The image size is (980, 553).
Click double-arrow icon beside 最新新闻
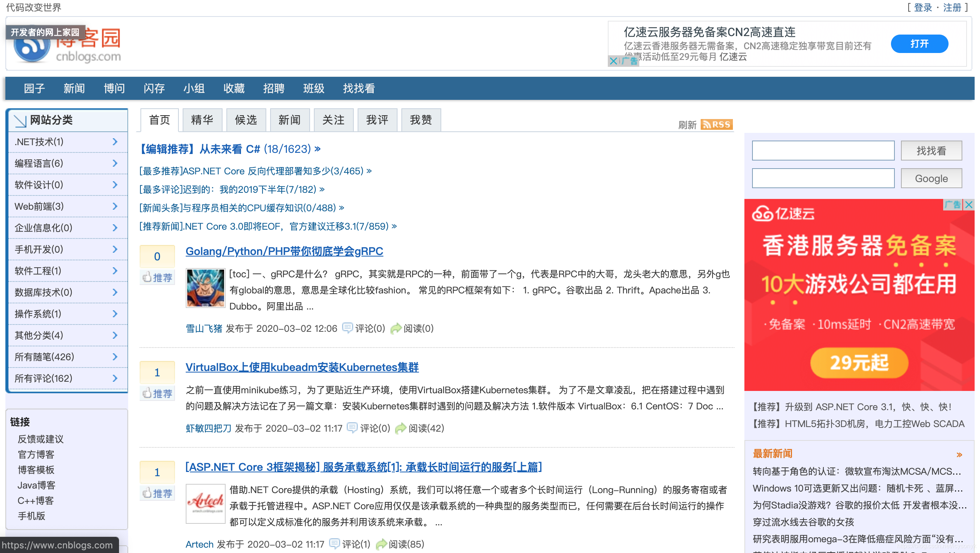click(x=959, y=455)
